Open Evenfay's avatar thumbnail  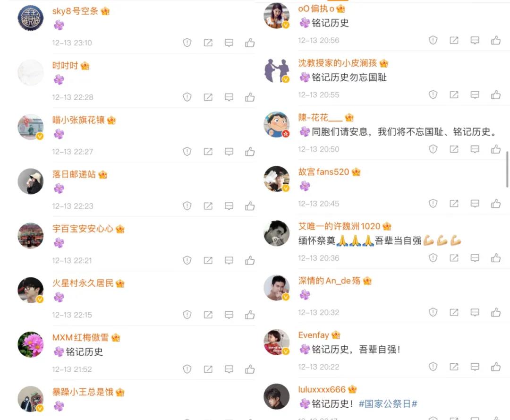click(276, 342)
